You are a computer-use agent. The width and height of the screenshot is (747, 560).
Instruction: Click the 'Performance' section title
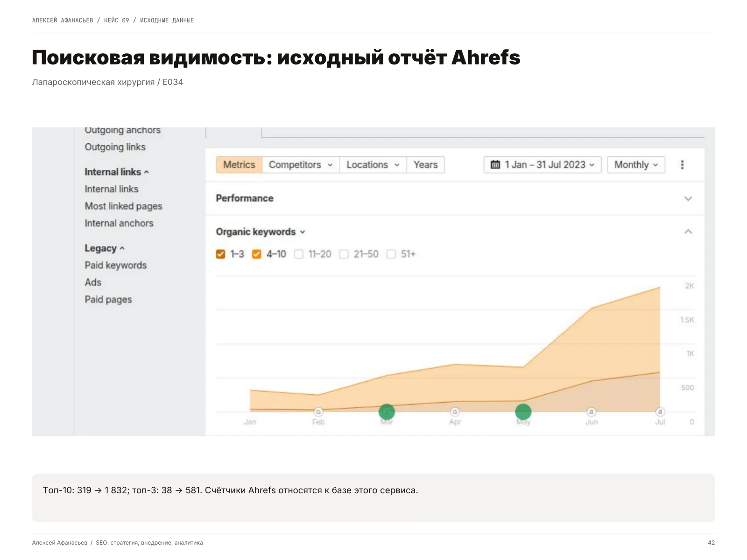[x=245, y=198]
